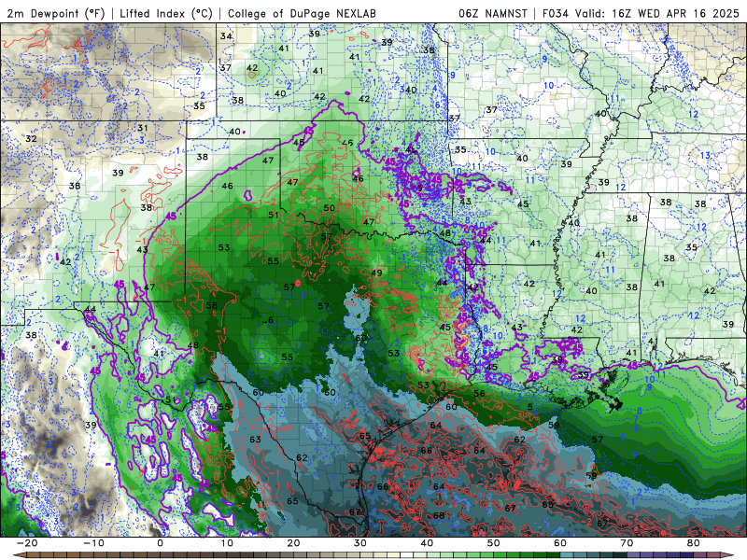Click the "06Z NAMNST" model run label

[x=493, y=13]
